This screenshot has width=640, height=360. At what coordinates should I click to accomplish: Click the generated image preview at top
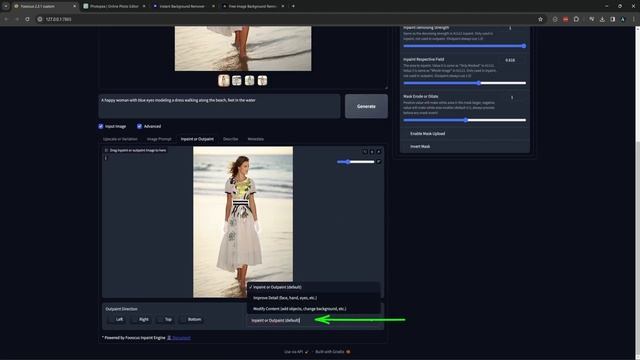coord(243,48)
